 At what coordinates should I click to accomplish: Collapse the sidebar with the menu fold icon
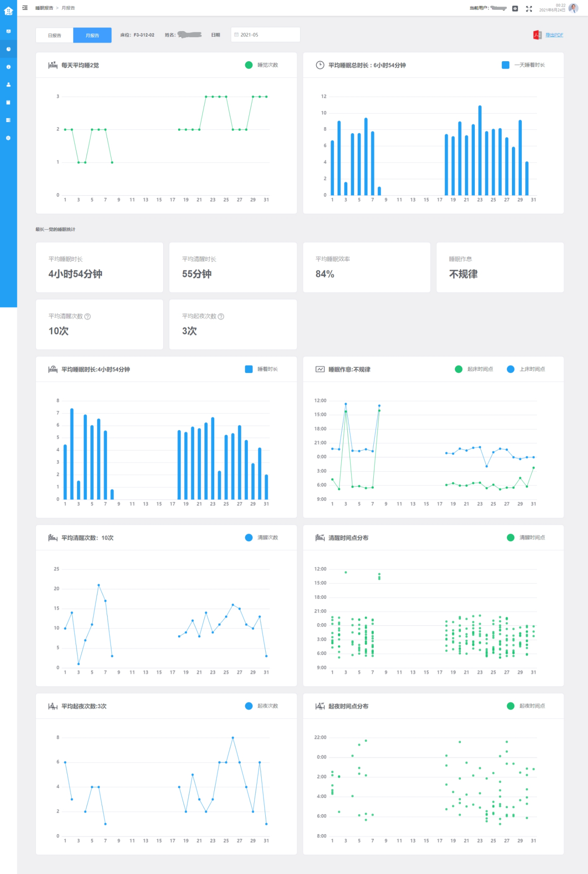click(x=25, y=8)
